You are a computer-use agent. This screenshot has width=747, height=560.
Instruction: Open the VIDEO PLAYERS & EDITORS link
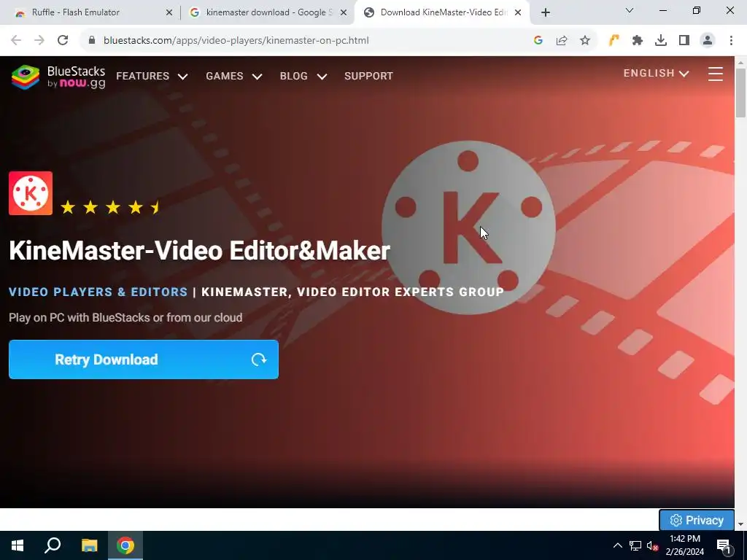(x=98, y=292)
